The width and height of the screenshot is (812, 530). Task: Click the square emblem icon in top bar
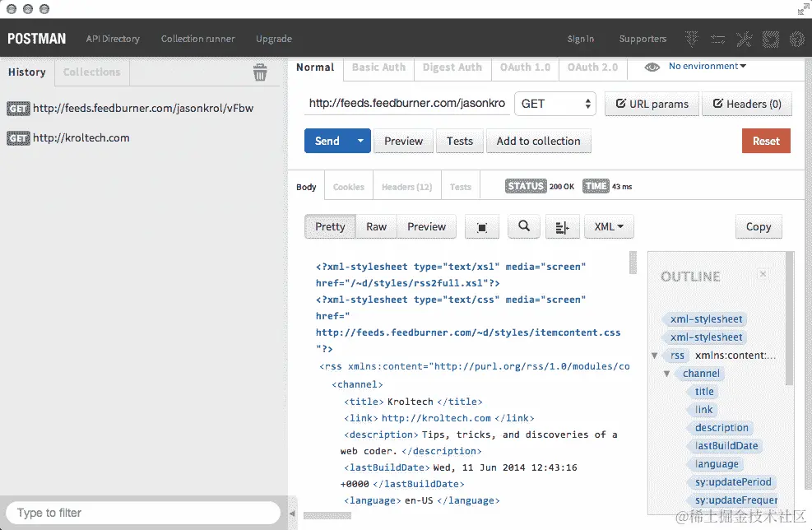pyautogui.click(x=771, y=39)
